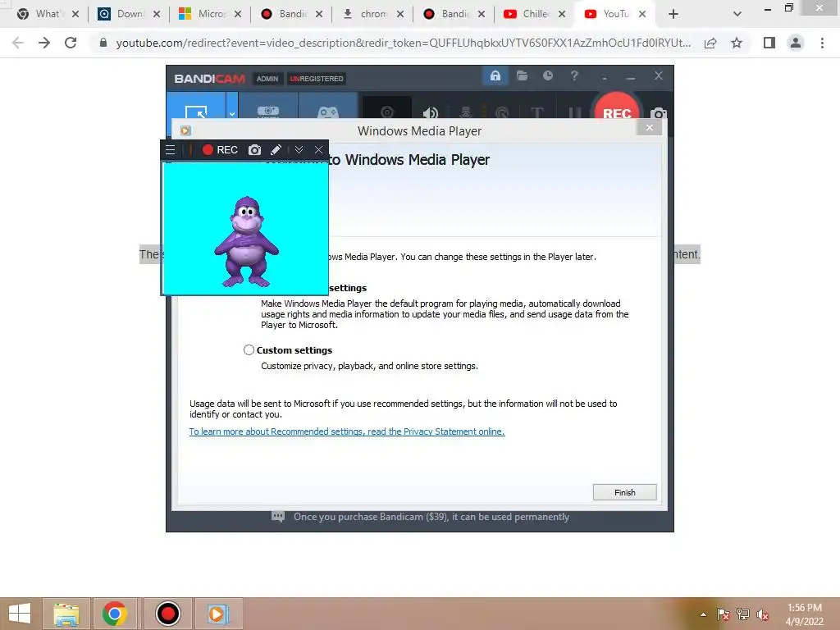Screen dimensions: 840x630
Task: Click Finish button in Windows Media Player
Action: pyautogui.click(x=624, y=492)
